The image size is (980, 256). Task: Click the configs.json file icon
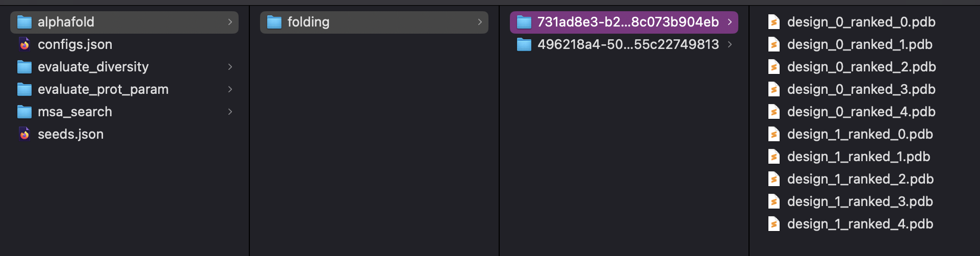(24, 44)
